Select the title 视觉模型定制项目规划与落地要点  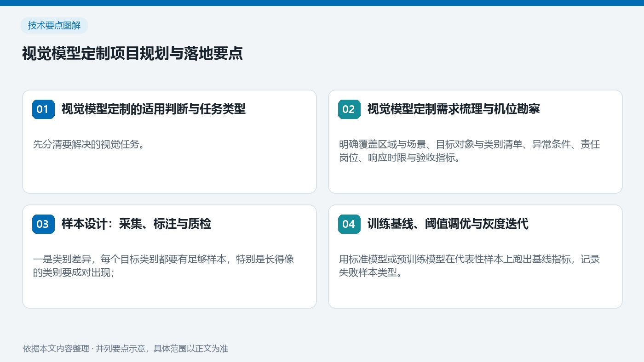pyautogui.click(x=132, y=54)
